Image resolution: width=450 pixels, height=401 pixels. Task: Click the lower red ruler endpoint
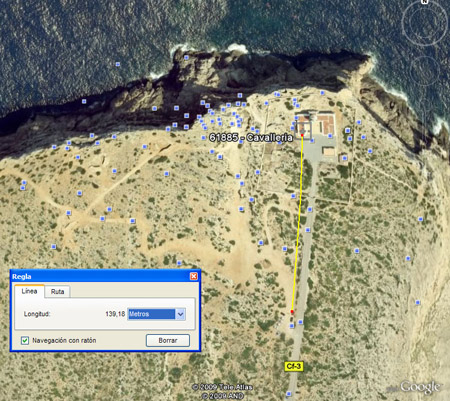click(x=292, y=312)
